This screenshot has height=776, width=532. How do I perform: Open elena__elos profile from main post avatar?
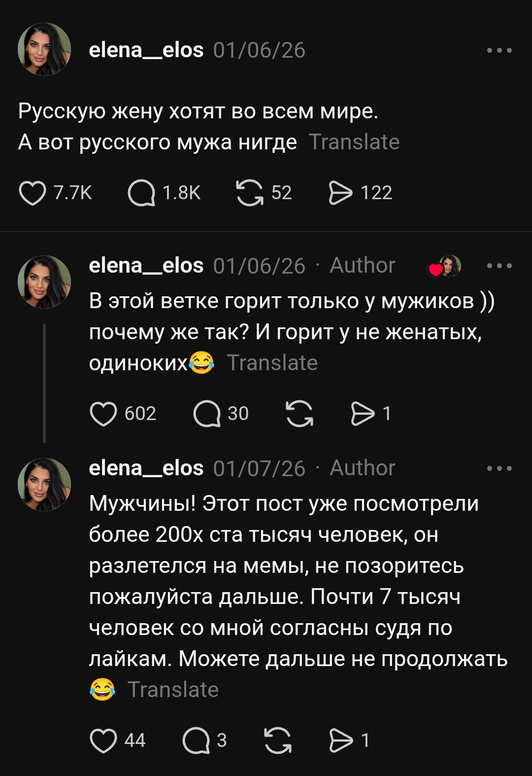(x=44, y=49)
